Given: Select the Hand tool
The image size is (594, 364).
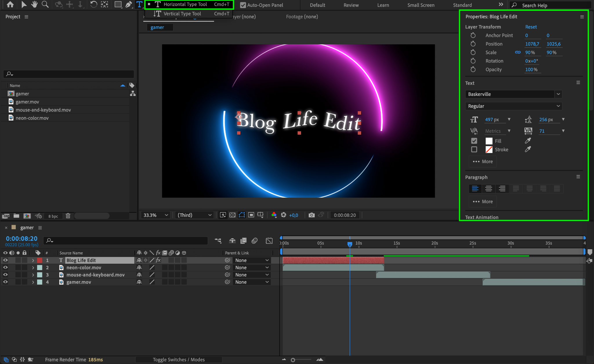Looking at the screenshot, I should coord(35,4).
